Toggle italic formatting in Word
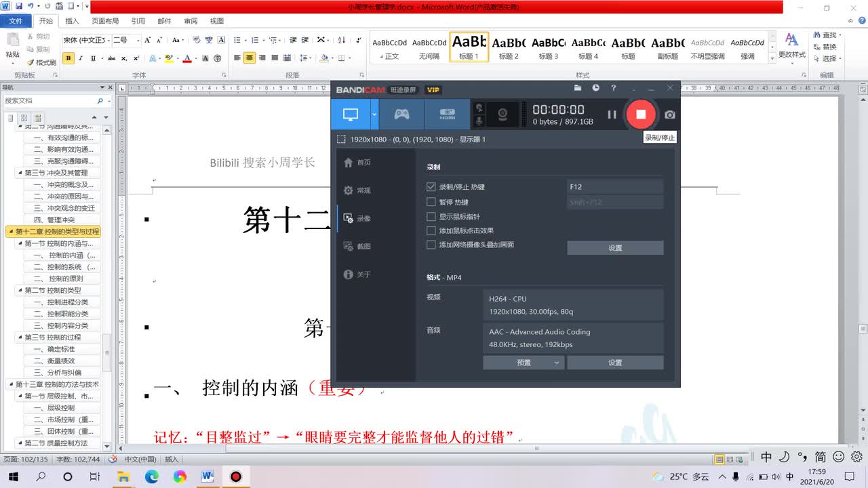The image size is (868, 488). point(81,58)
